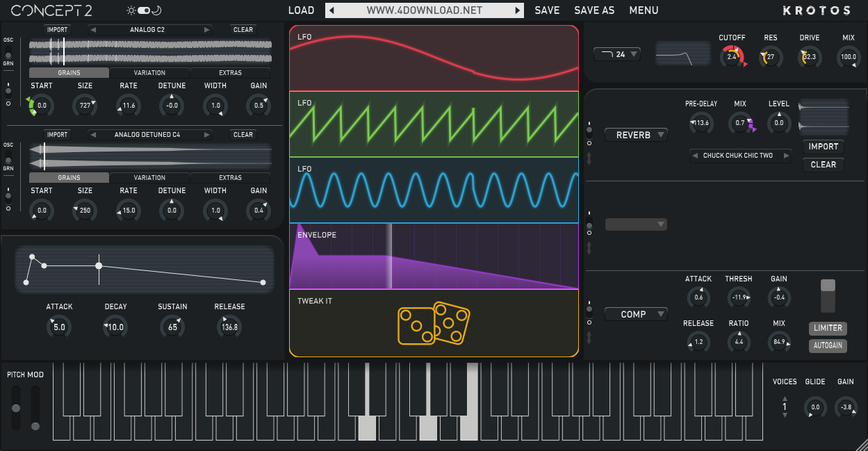Import sample for first oscillator

coord(57,30)
